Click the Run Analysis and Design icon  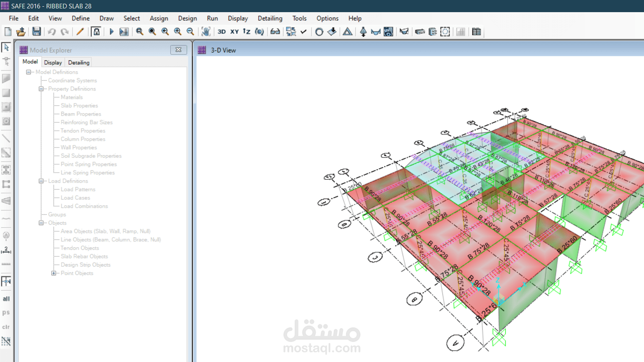tap(124, 32)
